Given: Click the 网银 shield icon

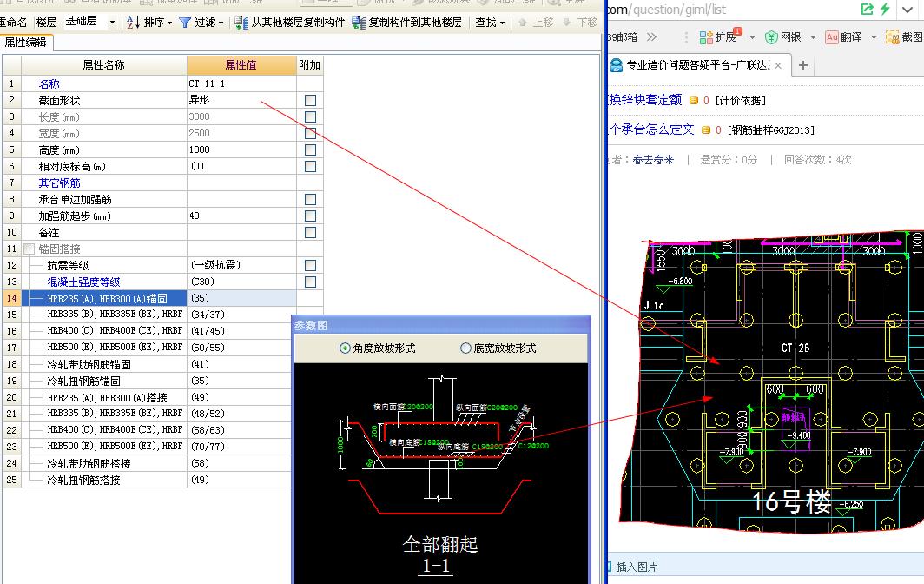Looking at the screenshot, I should click(x=771, y=37).
